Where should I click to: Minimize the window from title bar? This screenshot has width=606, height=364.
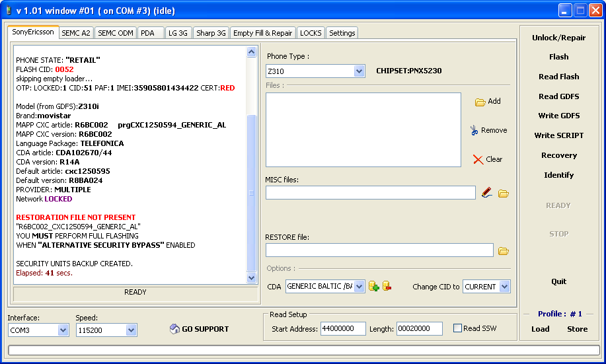pyautogui.click(x=565, y=11)
